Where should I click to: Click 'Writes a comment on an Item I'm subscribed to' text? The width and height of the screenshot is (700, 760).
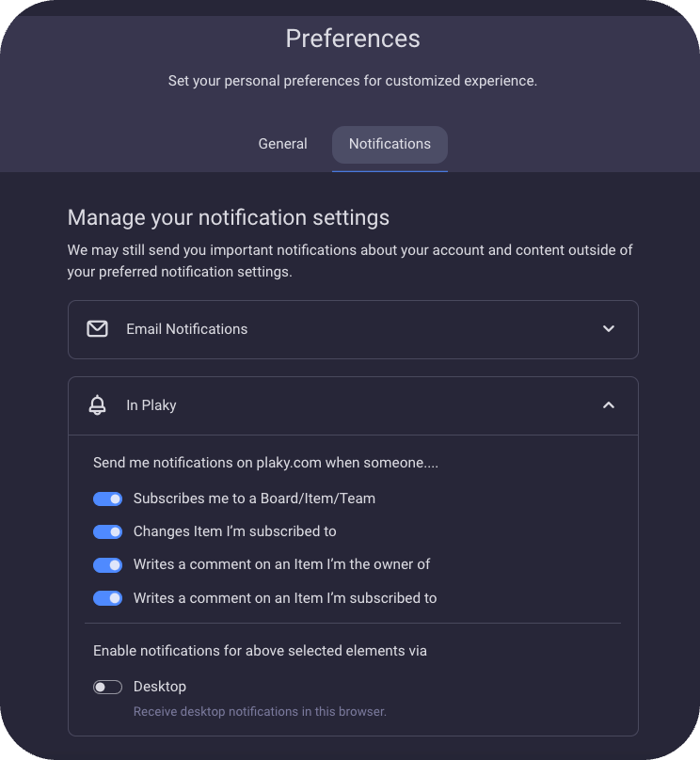click(x=285, y=597)
